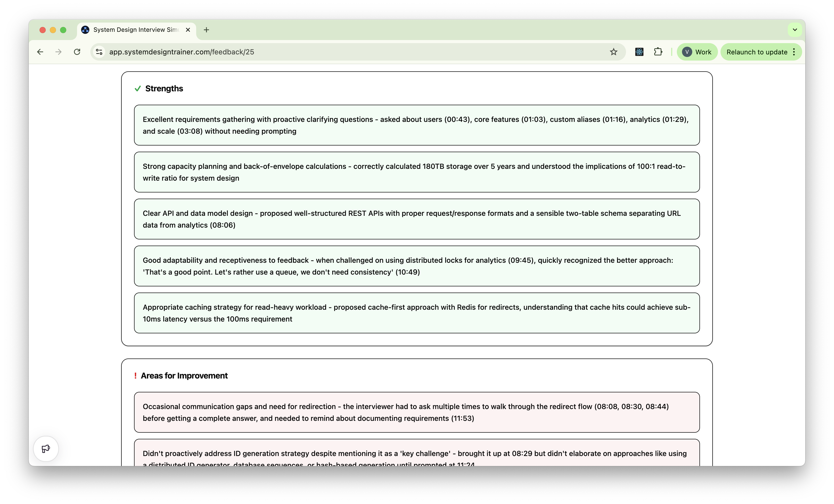Open a new browser tab
This screenshot has width=834, height=504.
click(x=206, y=30)
